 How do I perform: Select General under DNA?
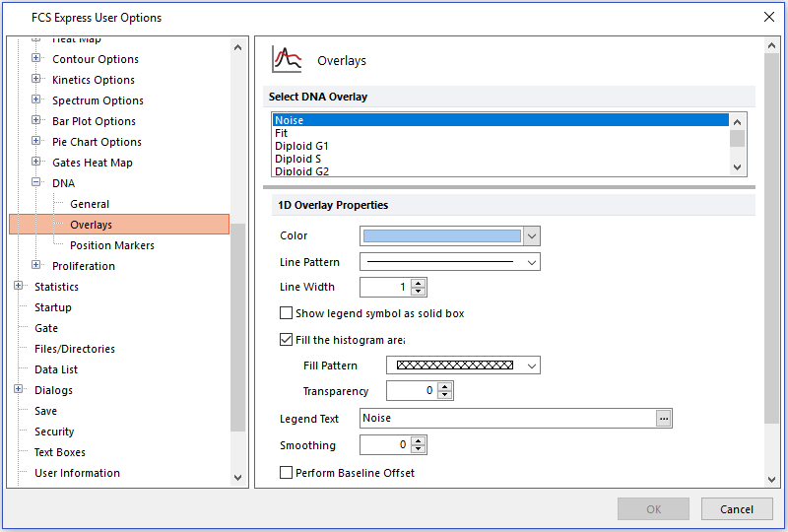pos(90,204)
